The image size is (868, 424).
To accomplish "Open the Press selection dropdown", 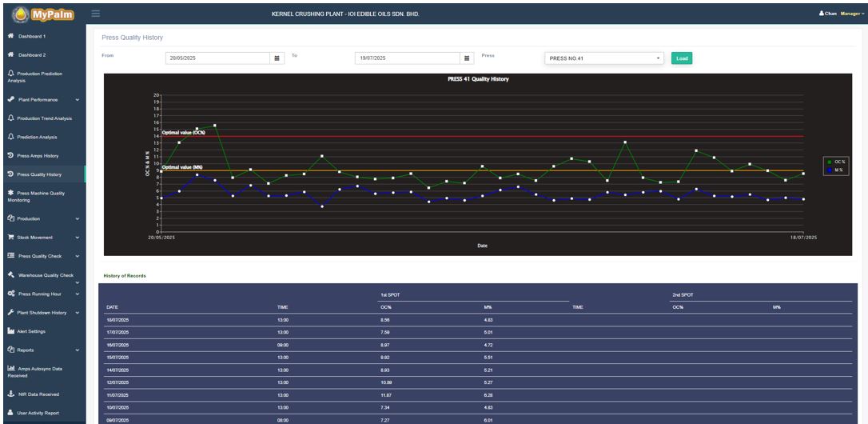I will 604,58.
